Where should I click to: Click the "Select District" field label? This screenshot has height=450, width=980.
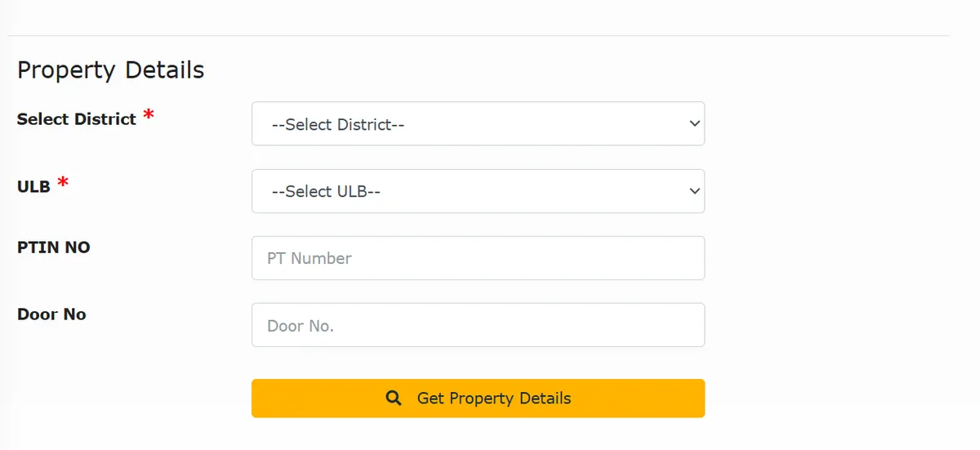point(77,119)
